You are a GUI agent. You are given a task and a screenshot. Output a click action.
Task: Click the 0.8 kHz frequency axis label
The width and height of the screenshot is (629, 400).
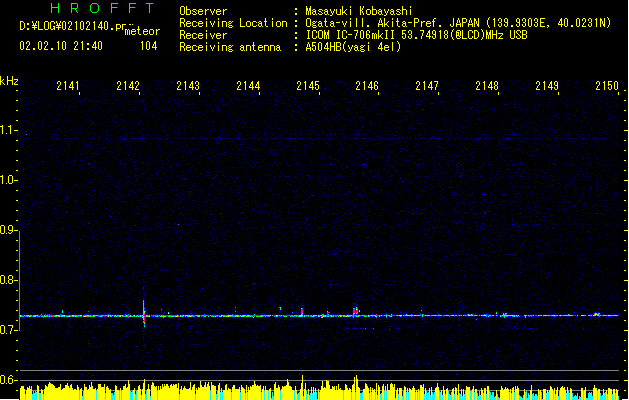[8, 280]
